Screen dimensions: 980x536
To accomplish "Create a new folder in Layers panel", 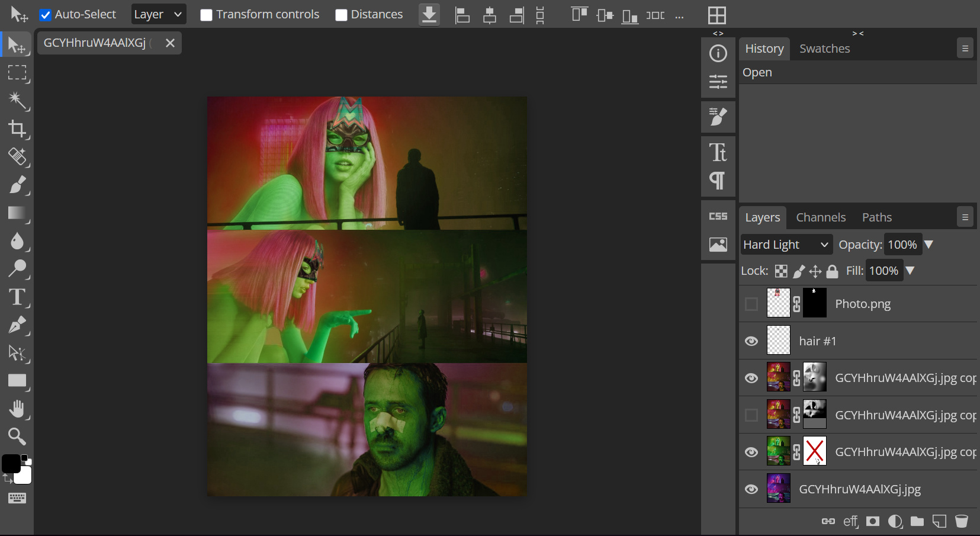I will (917, 521).
